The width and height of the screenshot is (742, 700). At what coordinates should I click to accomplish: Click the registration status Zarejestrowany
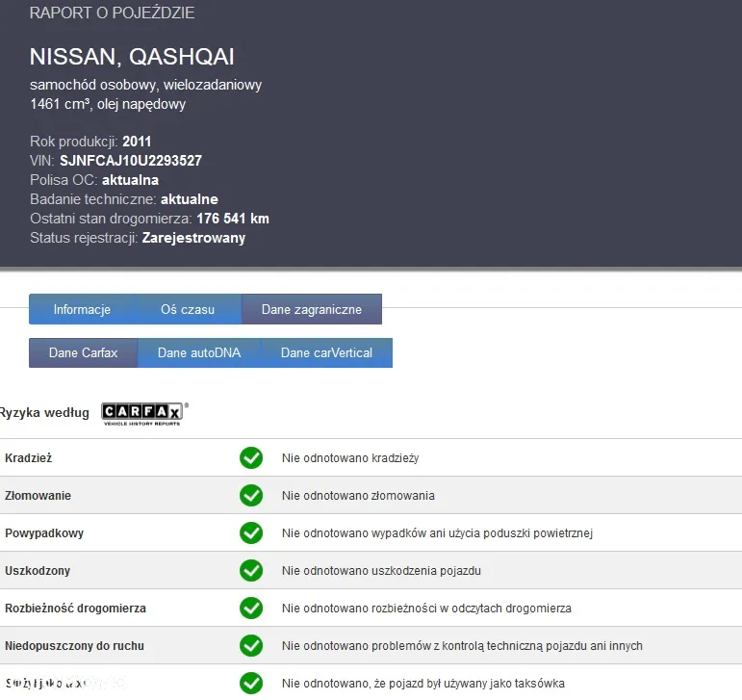point(194,238)
